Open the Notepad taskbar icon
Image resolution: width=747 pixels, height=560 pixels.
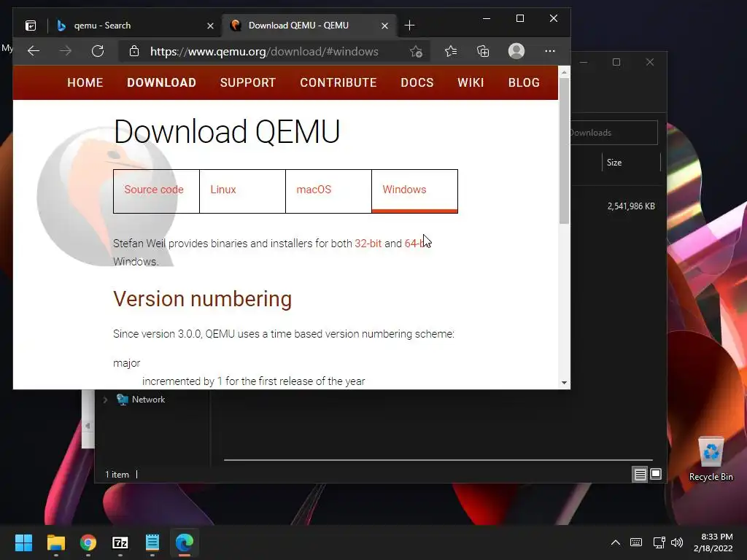152,542
